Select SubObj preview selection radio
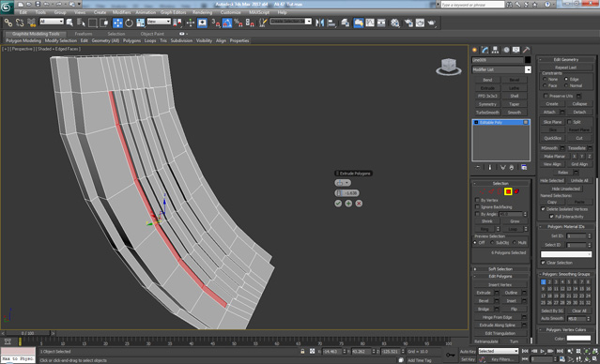Screen dimensions: 600x364 point(492,242)
